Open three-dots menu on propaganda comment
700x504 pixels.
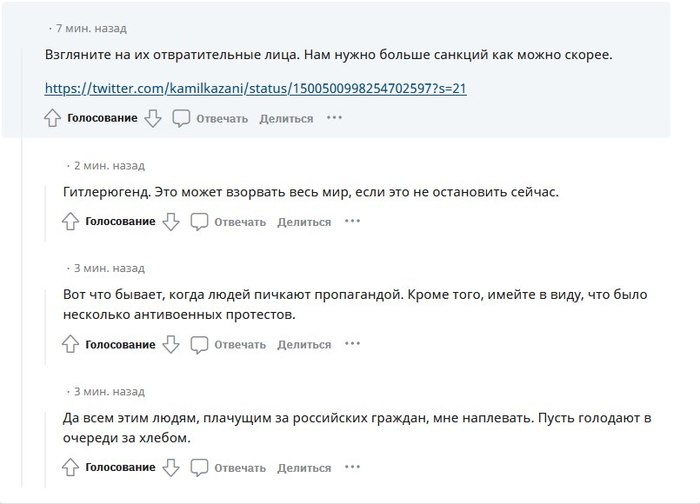tap(352, 345)
